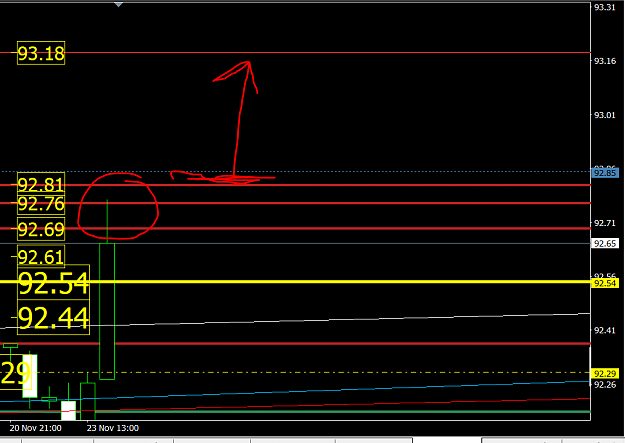Click the yellow 92.29 tag on price scale
The width and height of the screenshot is (625, 443).
tap(605, 374)
